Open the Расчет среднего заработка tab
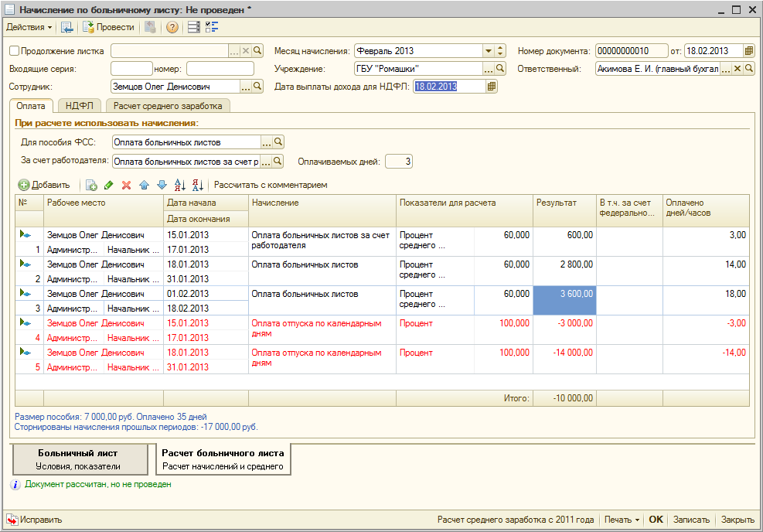 coord(168,106)
